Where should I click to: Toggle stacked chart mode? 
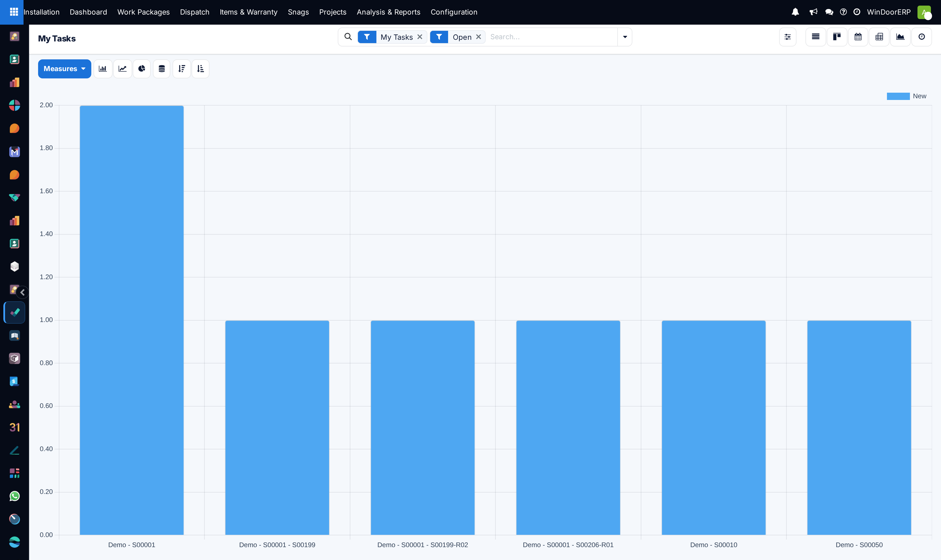(162, 69)
